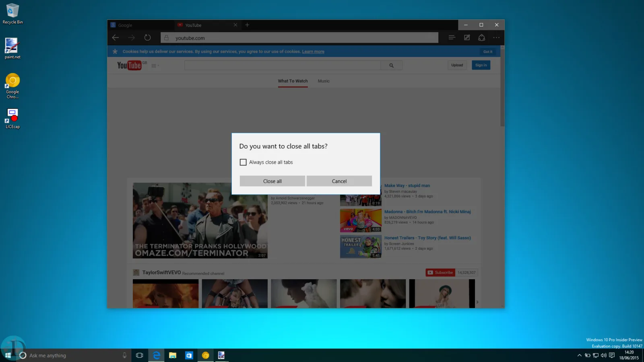This screenshot has height=362, width=644.
Task: Go back using the browser back arrow
Action: click(x=116, y=37)
